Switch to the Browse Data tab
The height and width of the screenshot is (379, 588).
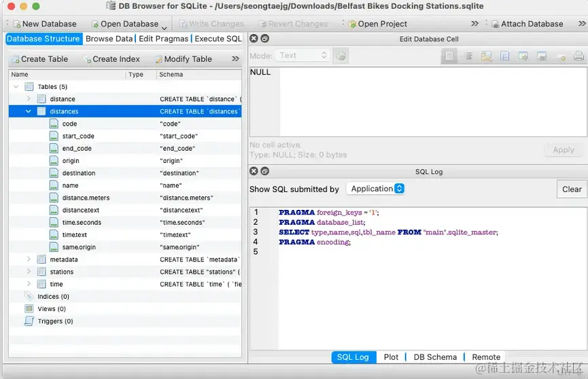(x=109, y=39)
